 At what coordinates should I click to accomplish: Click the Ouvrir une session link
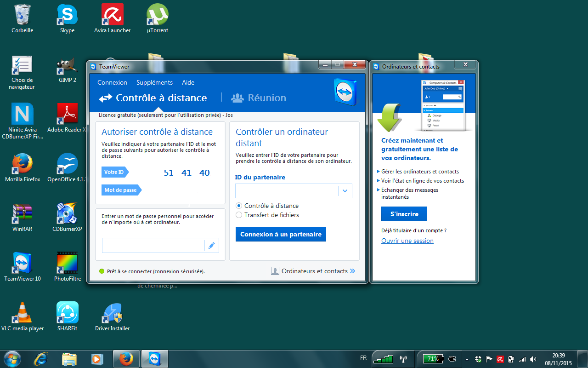407,241
